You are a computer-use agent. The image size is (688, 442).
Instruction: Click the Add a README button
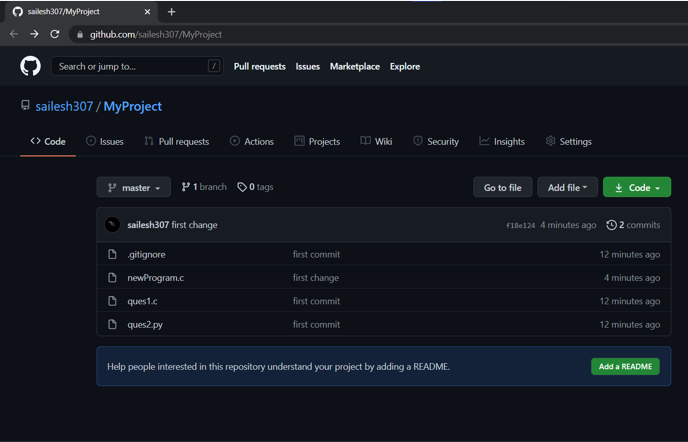[x=625, y=367]
